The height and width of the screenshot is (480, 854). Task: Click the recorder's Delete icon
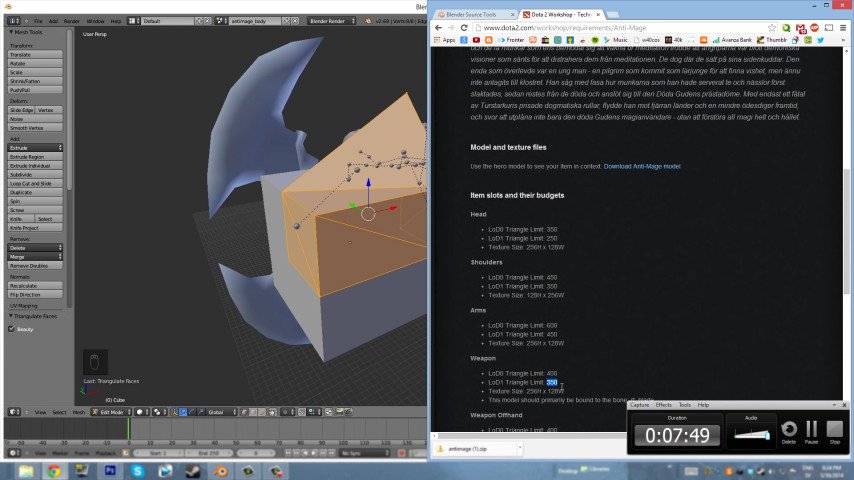(x=789, y=429)
